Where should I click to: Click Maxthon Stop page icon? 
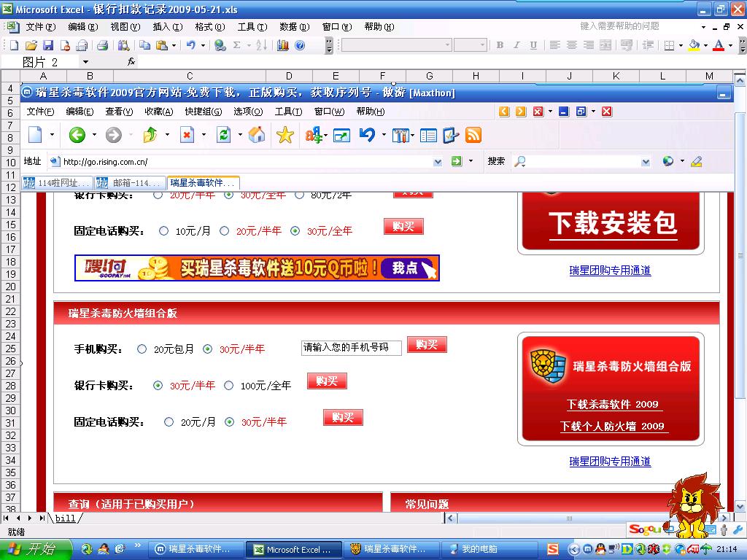click(x=187, y=135)
